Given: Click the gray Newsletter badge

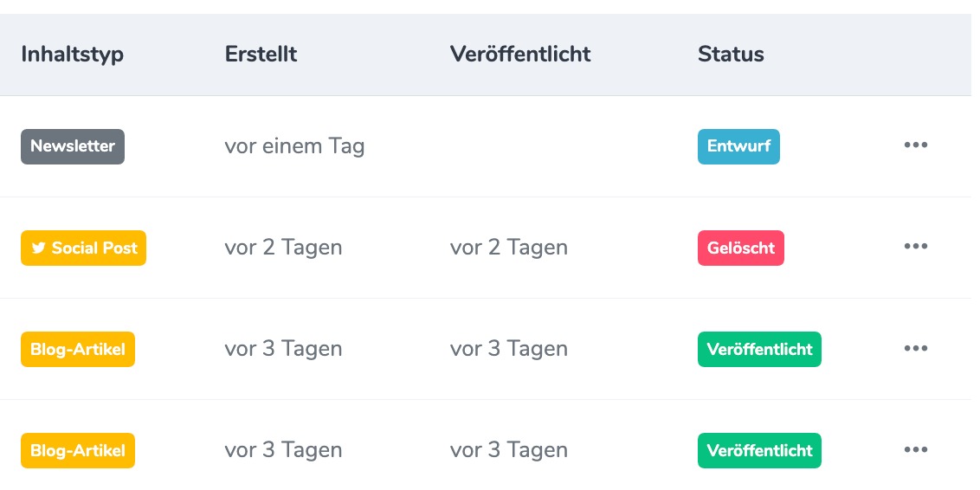Looking at the screenshot, I should pyautogui.click(x=73, y=146).
